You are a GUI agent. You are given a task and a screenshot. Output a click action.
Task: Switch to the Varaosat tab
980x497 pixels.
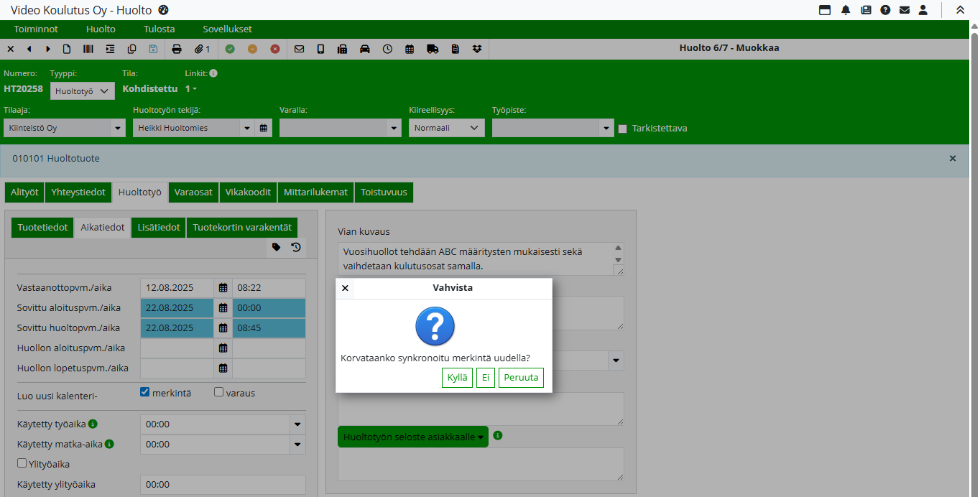193,192
